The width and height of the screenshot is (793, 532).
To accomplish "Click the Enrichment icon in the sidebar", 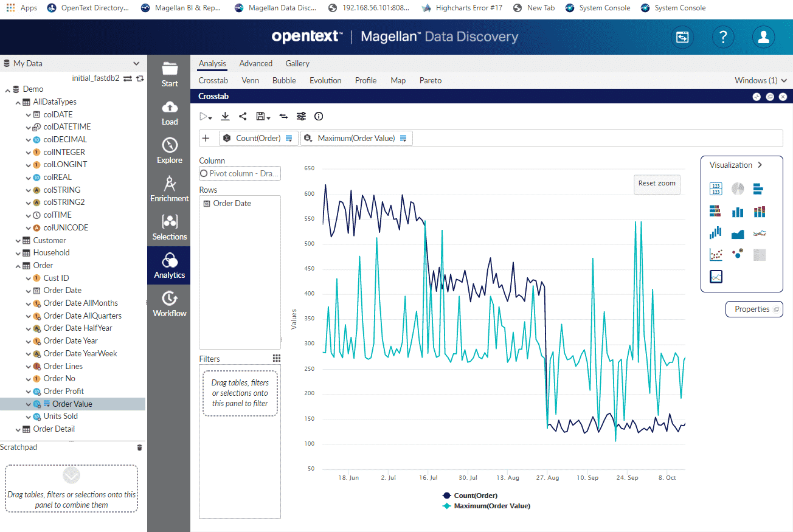I will coord(169,188).
